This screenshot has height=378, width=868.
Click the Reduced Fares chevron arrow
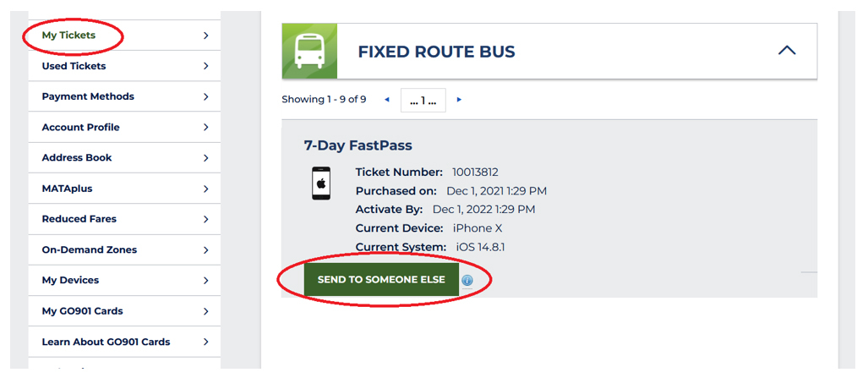point(206,220)
